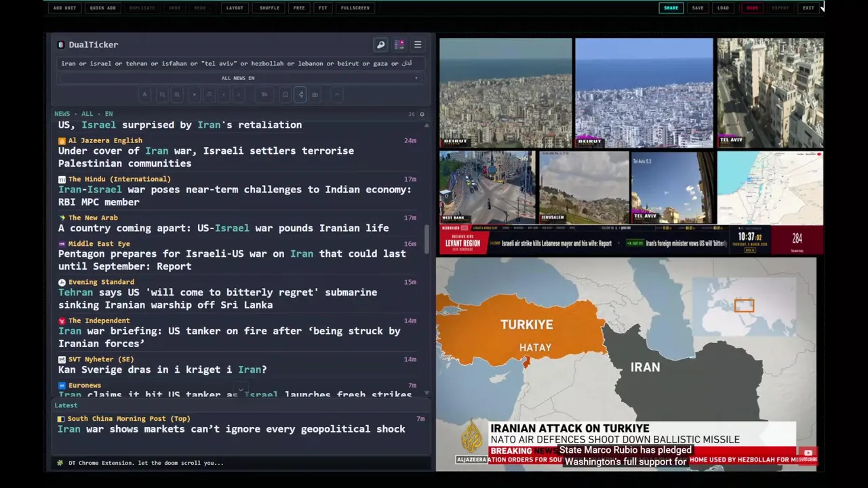This screenshot has height=488, width=868.
Task: Click QUICK ADD in top bar
Action: click(102, 8)
